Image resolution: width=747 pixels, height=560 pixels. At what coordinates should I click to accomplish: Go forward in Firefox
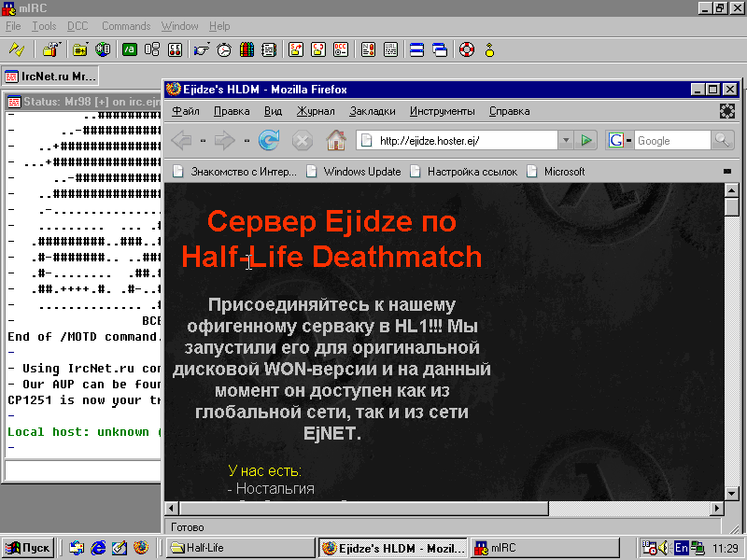(x=224, y=141)
